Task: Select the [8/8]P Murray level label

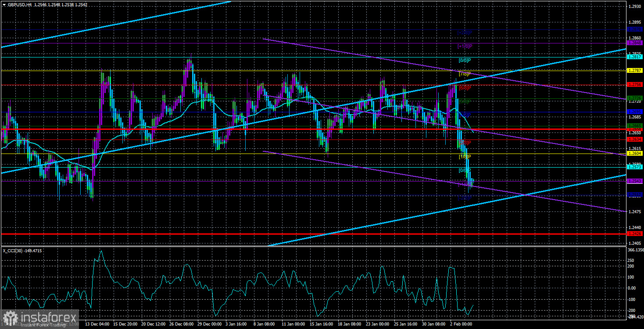Action: 465,60
